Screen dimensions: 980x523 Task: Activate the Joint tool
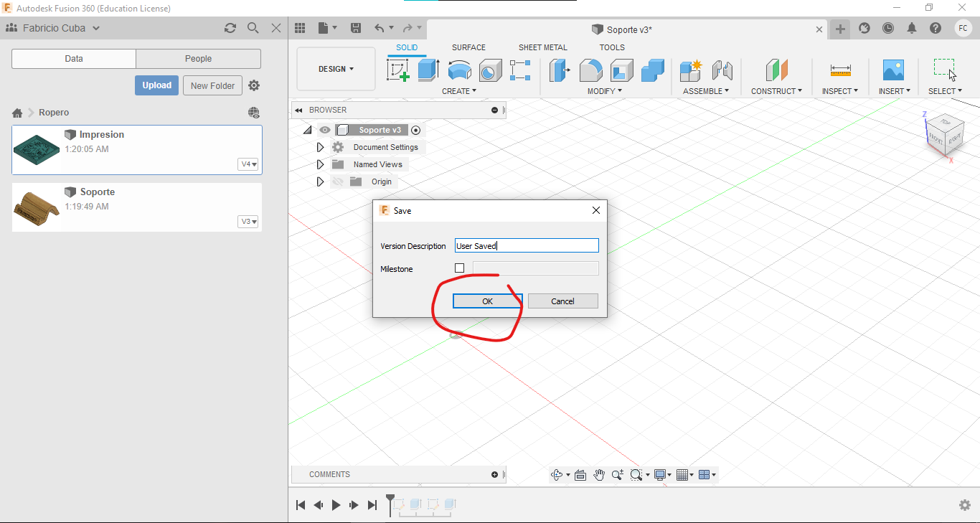[722, 70]
